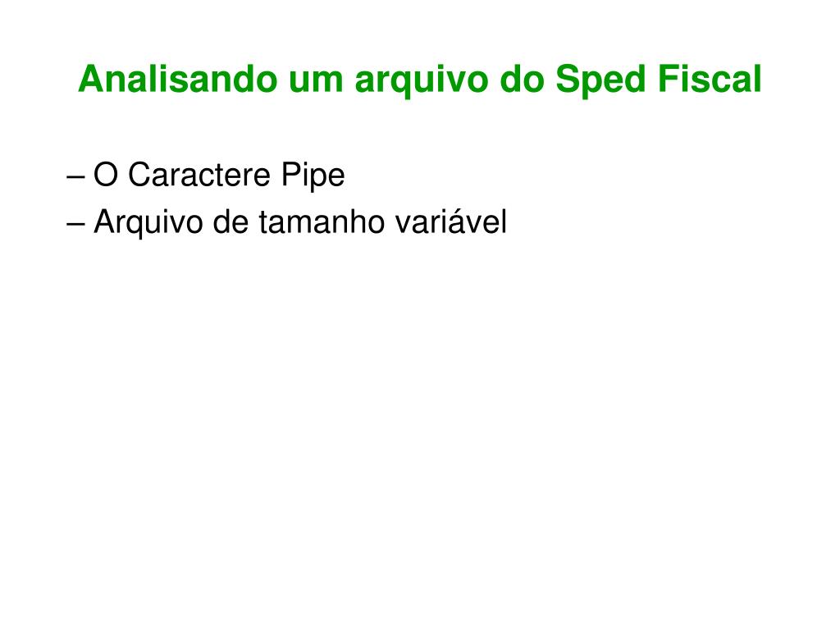This screenshot has height=630, width=840.
Task: Click the capital S of Sped
Action: click(x=568, y=80)
